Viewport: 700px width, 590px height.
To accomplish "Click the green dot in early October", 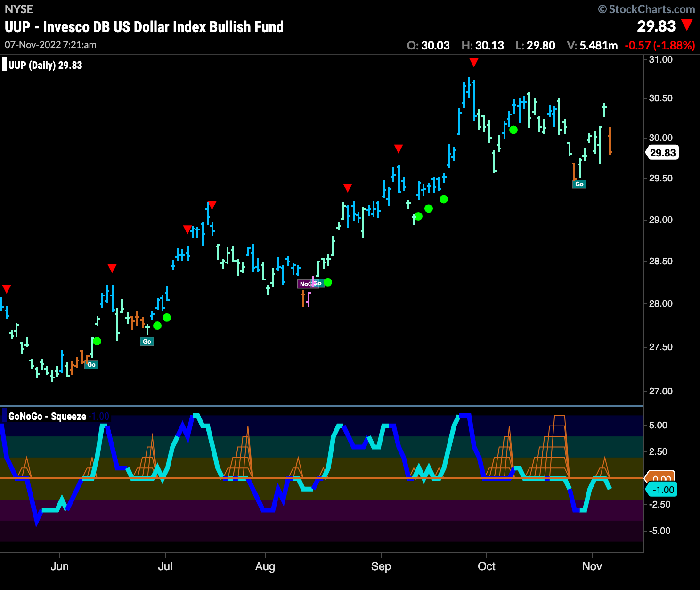I will tap(513, 130).
